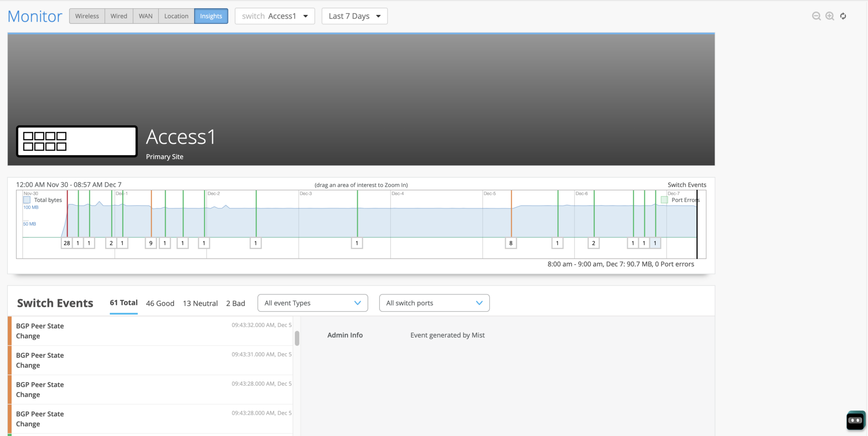Click the zoom out magnifier icon
Screen dimensions: 868x436
click(x=816, y=16)
